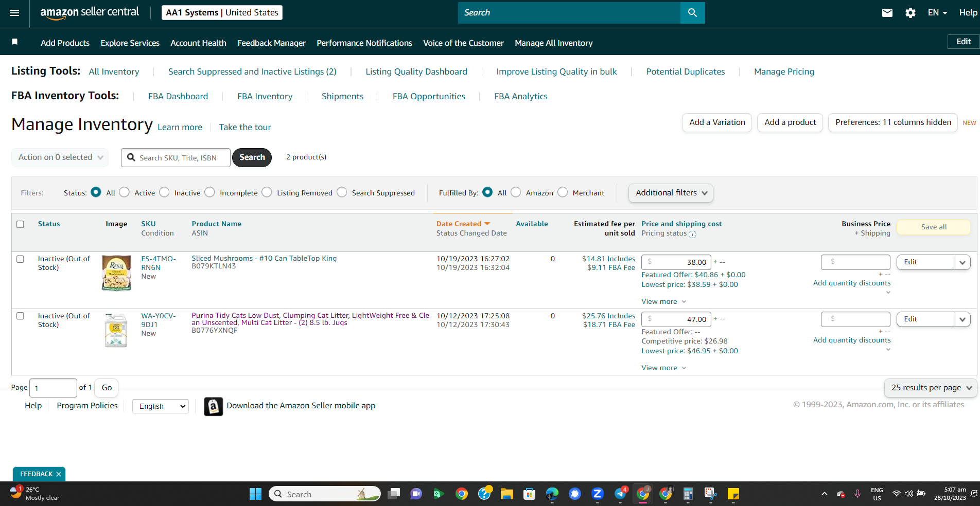The height and width of the screenshot is (506, 980).
Task: Open Telegram from the taskbar
Action: (x=620, y=494)
